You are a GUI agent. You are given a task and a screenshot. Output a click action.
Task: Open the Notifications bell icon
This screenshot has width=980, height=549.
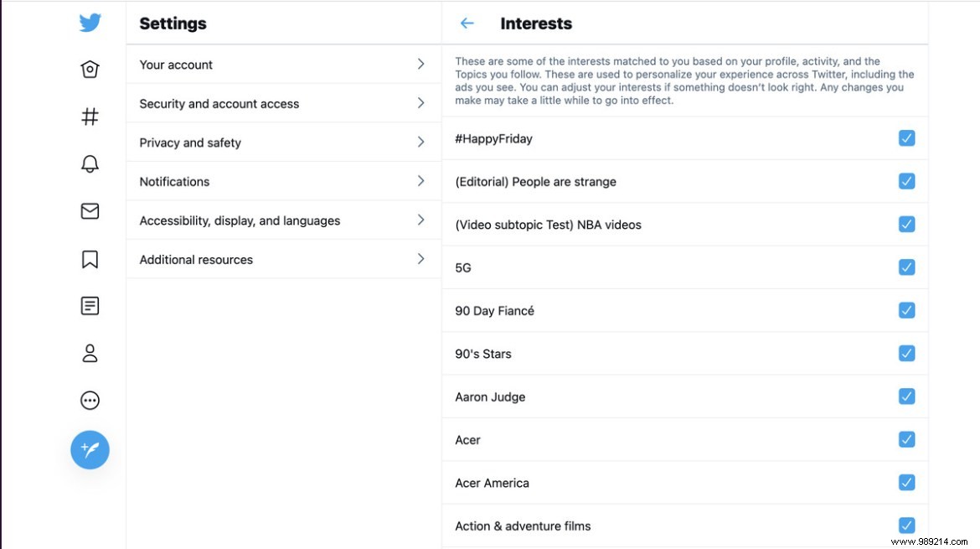pyautogui.click(x=90, y=164)
